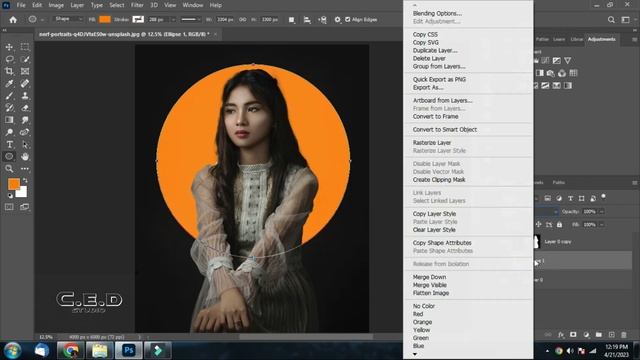Viewport: 640px width, 360px height.
Task: Toggle the Align Edges checkbox
Action: click(x=348, y=19)
